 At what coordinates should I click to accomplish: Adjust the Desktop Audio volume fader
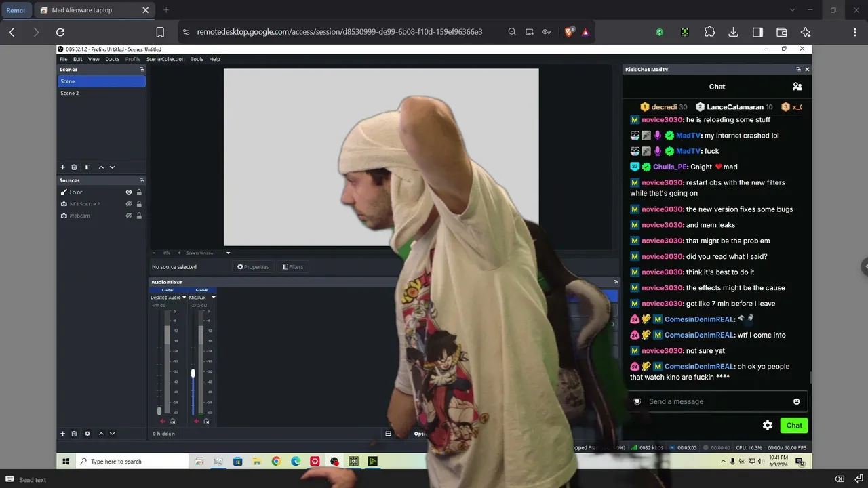160,411
